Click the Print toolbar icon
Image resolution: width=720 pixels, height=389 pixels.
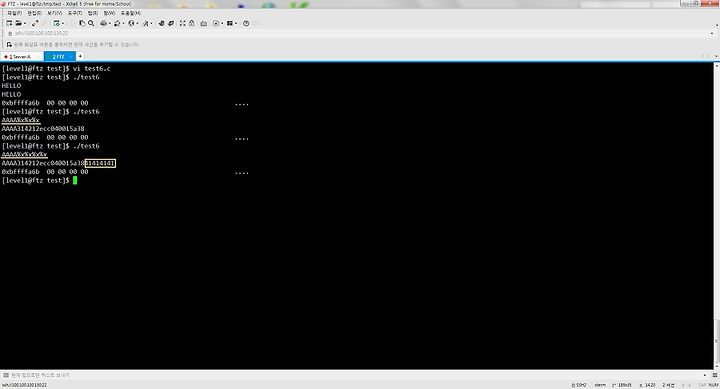point(103,23)
